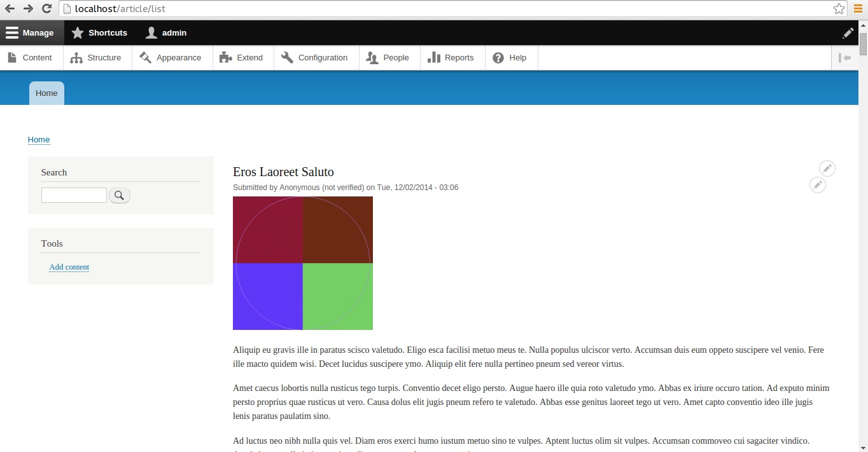Image resolution: width=868 pixels, height=452 pixels.
Task: Click the Add content link in the Tools block
Action: pos(69,267)
